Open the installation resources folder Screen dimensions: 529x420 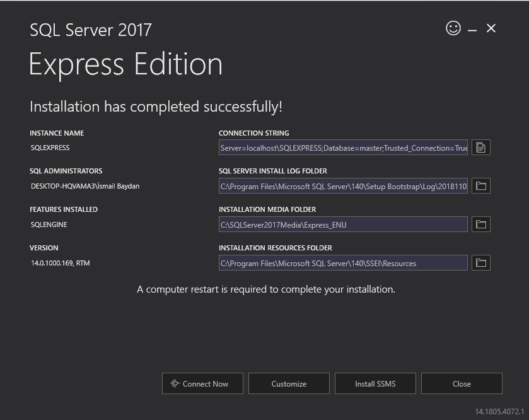click(481, 262)
